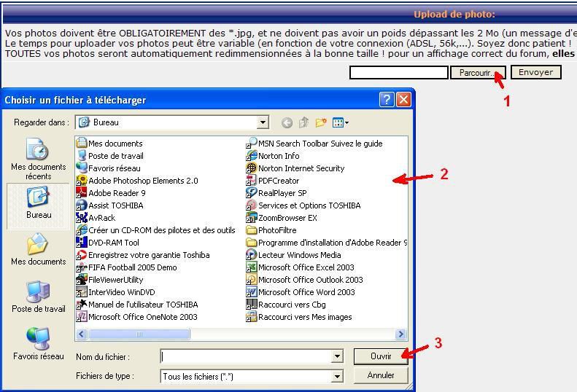Image resolution: width=577 pixels, height=392 pixels.
Task: Select MSN Search Toolbar Suivez le guide
Action: click(x=314, y=144)
